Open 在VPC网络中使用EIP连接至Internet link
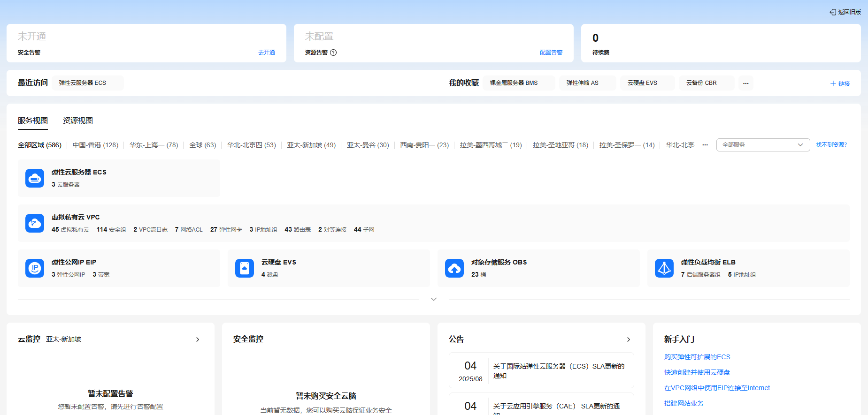868x415 pixels. 717,388
